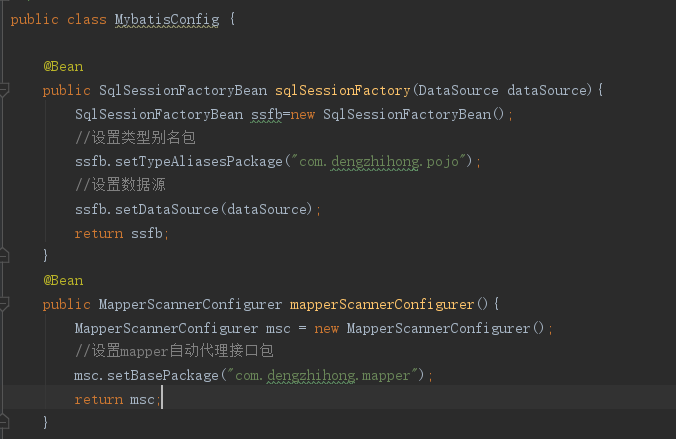The height and width of the screenshot is (439, 676).
Task: Click the 'return msc;' statement
Action: (x=117, y=400)
